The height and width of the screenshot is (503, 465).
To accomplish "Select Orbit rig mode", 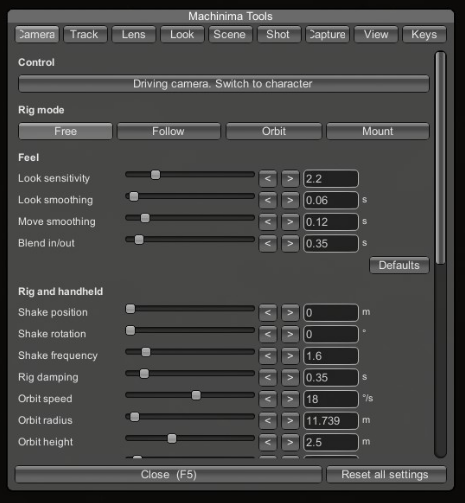I will 274,131.
